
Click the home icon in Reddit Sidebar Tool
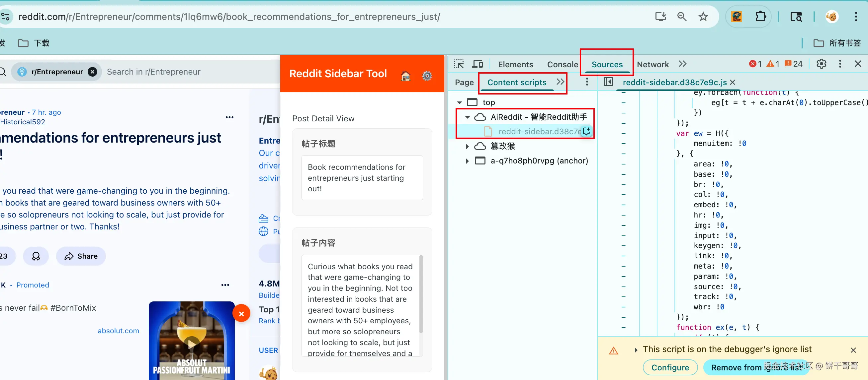[x=406, y=76]
